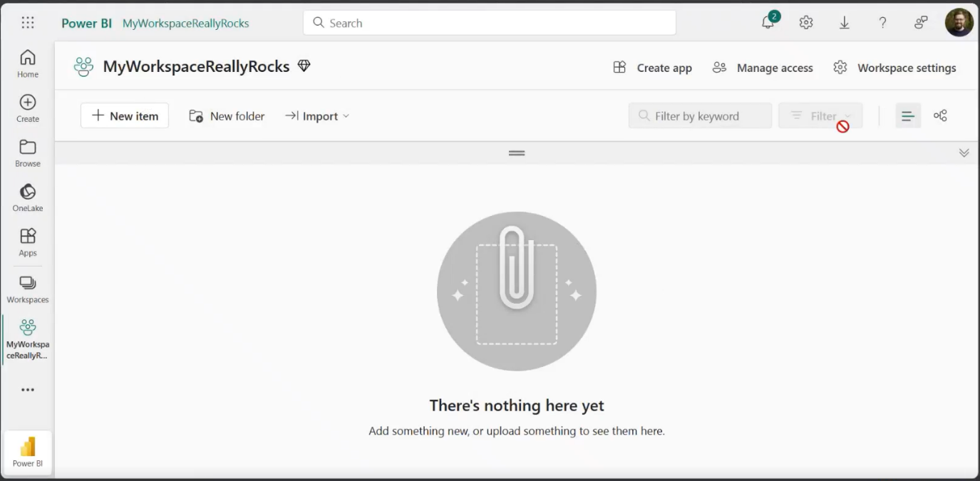The height and width of the screenshot is (481, 980).
Task: Click the Filter by keyword field
Action: (x=699, y=115)
